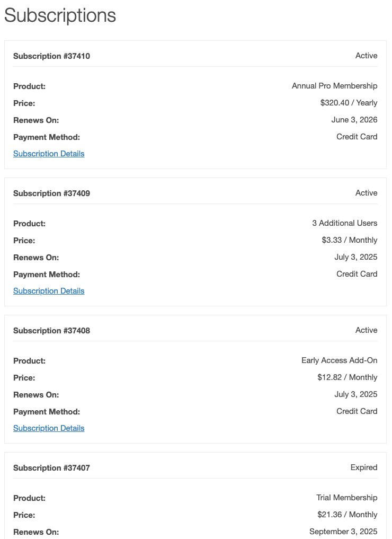
Task: Click the Subscription #37407 title
Action: tap(51, 468)
